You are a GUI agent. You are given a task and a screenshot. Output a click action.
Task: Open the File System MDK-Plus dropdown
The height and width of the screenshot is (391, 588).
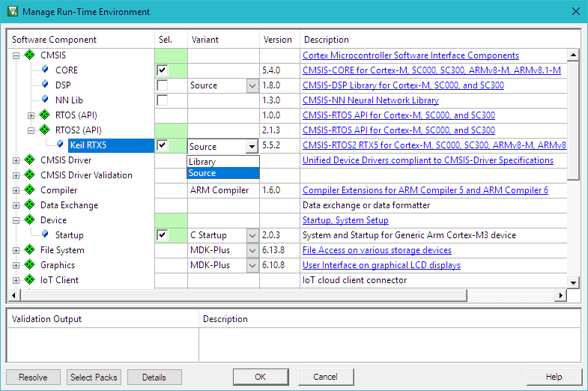tap(252, 251)
